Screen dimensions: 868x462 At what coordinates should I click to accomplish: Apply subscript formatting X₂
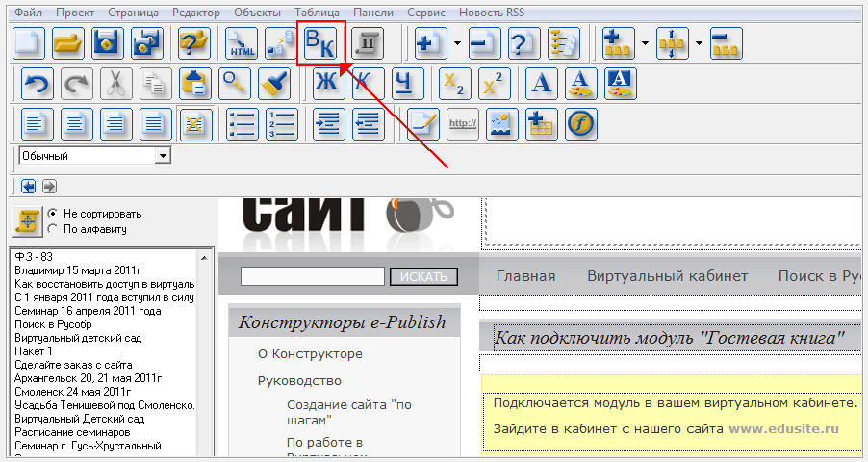455,84
